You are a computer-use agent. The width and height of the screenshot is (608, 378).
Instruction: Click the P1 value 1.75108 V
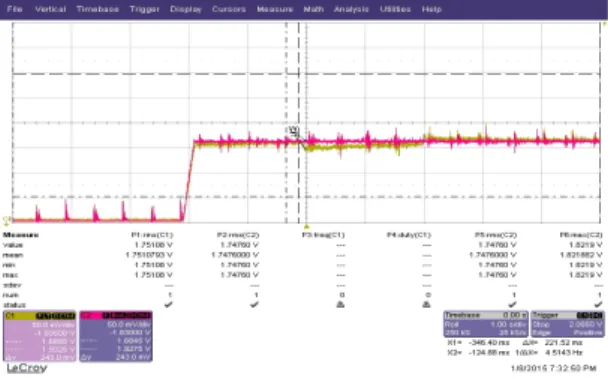coord(154,245)
